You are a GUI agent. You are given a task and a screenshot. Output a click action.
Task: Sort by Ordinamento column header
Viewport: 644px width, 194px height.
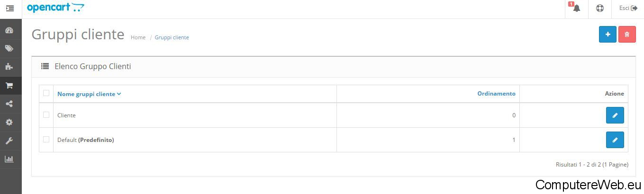coord(496,94)
